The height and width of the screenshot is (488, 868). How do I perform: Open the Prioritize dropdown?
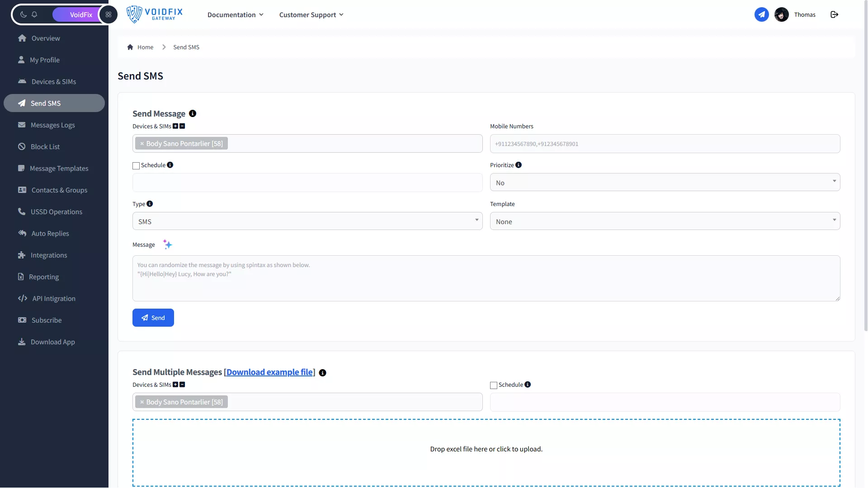pyautogui.click(x=665, y=183)
